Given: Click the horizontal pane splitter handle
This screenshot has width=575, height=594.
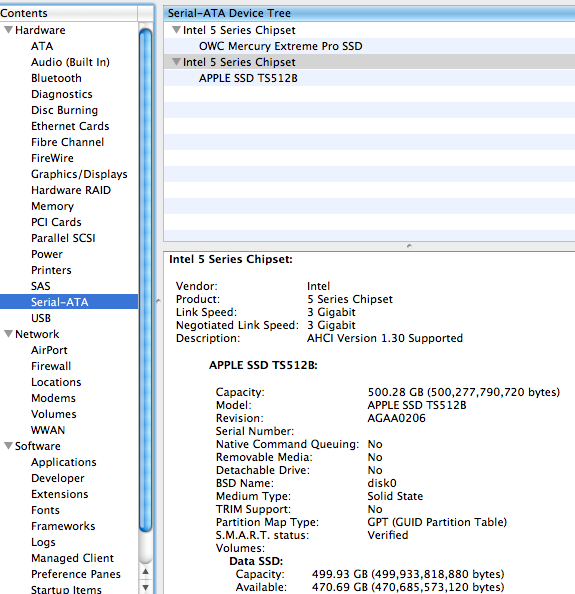Looking at the screenshot, I should coord(409,246).
